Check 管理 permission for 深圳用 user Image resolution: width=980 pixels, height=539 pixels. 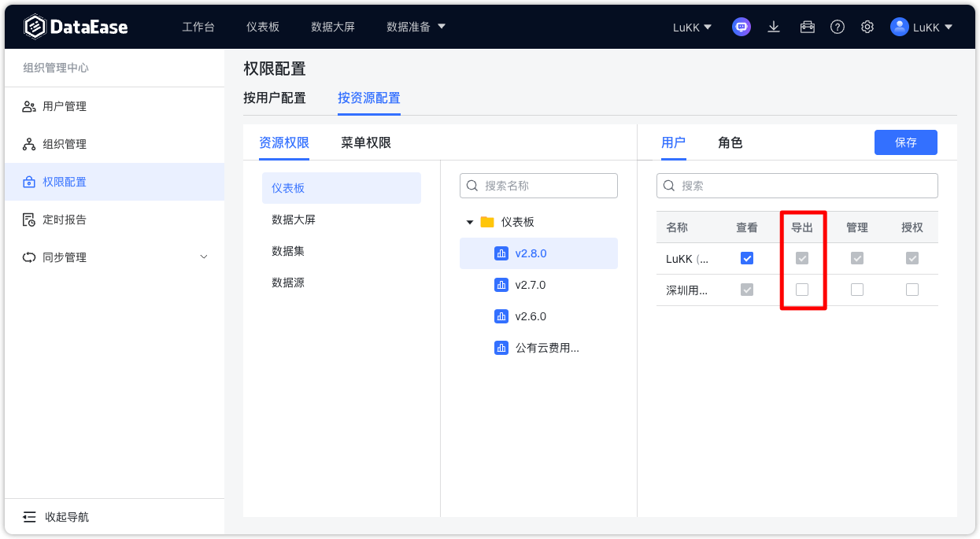856,289
